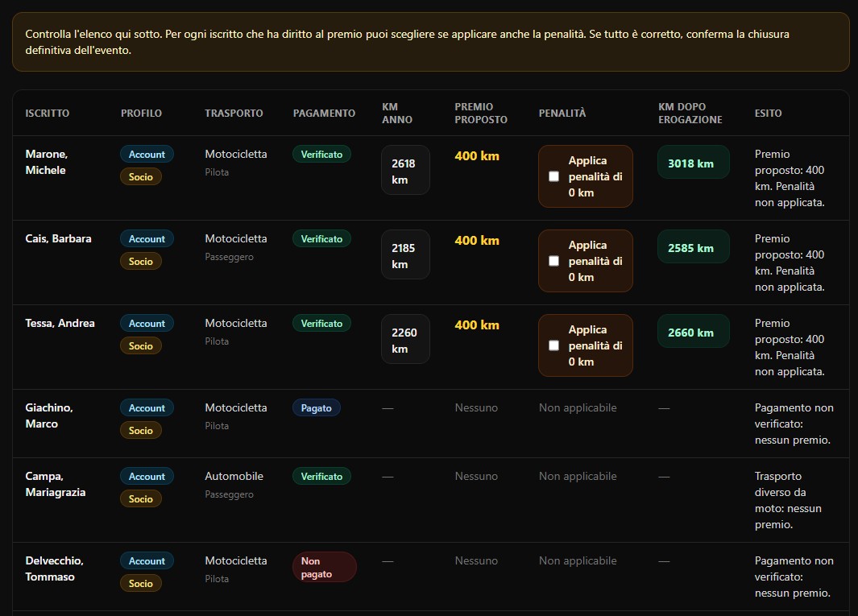Click Verificato badge for Campa, Mariagrazia

(321, 477)
